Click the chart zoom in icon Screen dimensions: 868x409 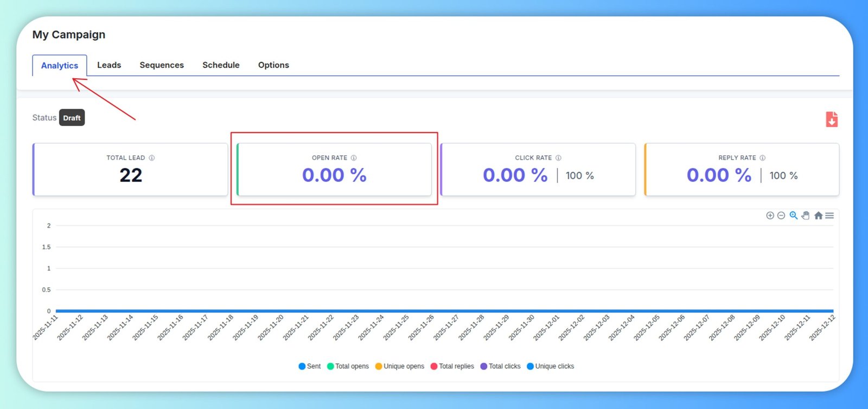click(770, 216)
